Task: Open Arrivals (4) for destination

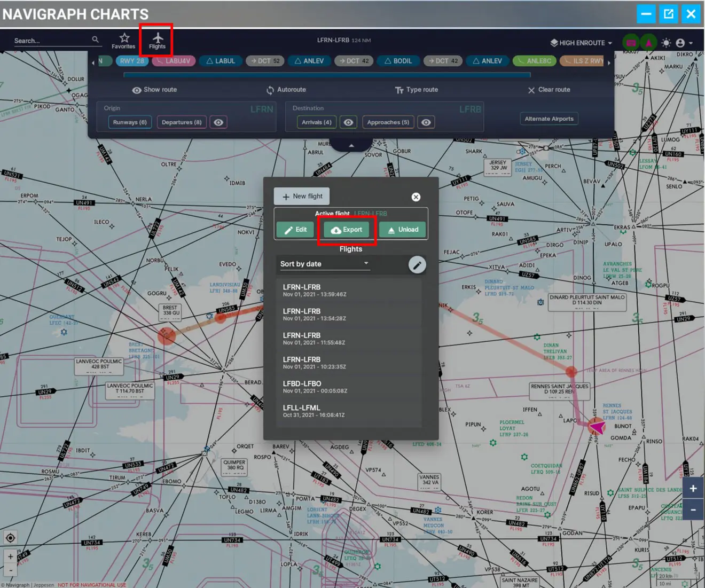Action: click(x=316, y=122)
